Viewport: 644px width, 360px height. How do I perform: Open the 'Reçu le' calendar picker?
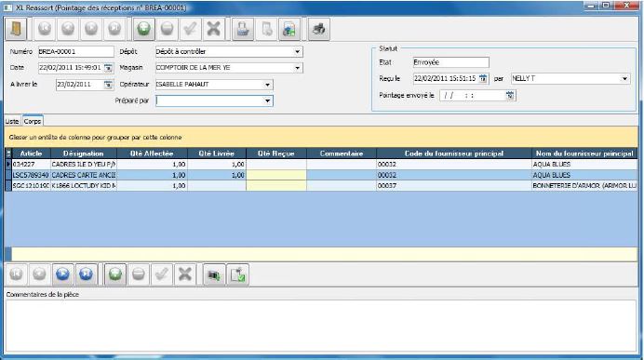pos(483,78)
